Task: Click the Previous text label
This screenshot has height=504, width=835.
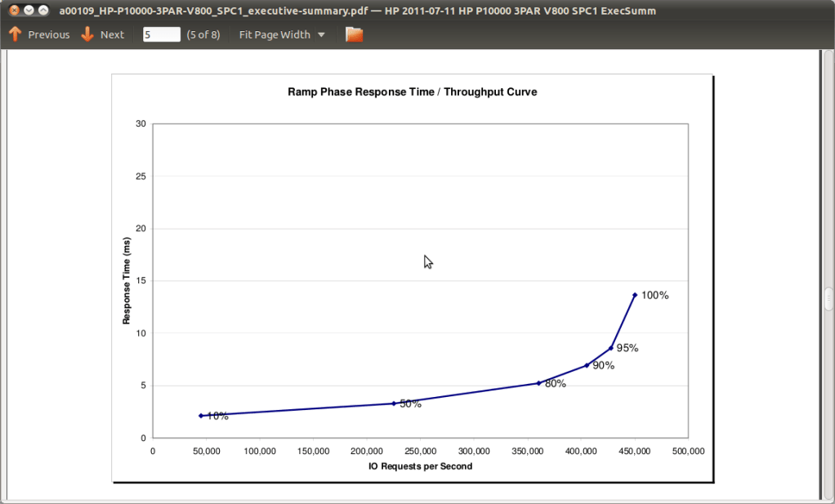Action: point(49,34)
